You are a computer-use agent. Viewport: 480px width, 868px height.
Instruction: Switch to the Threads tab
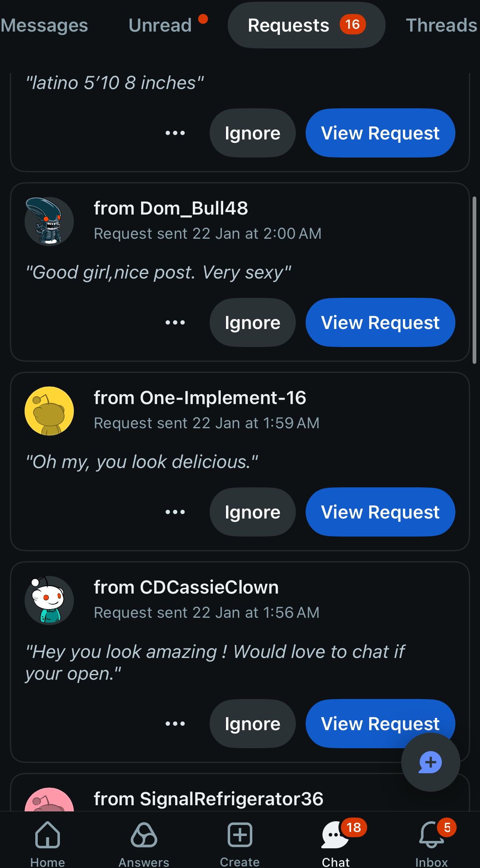tap(441, 25)
